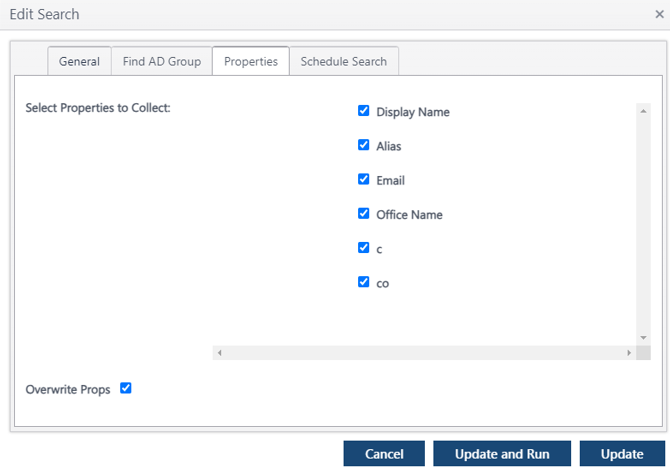The width and height of the screenshot is (670, 473).
Task: Click the vertical scrollbar down arrow
Action: pos(642,338)
